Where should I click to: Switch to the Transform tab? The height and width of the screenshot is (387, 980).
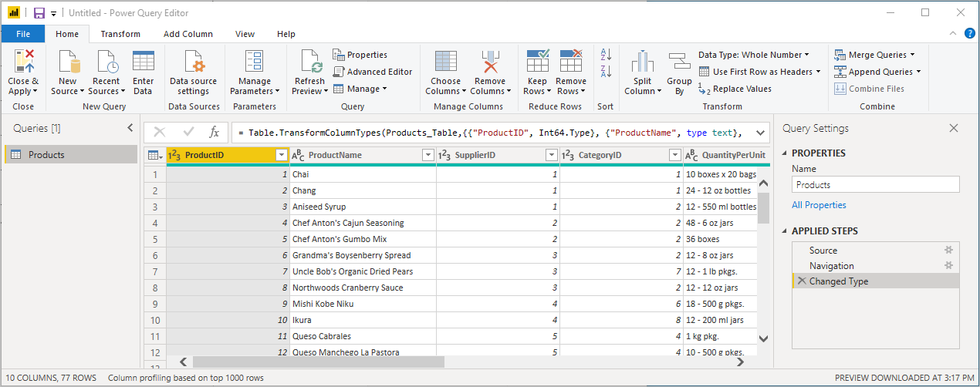click(120, 34)
